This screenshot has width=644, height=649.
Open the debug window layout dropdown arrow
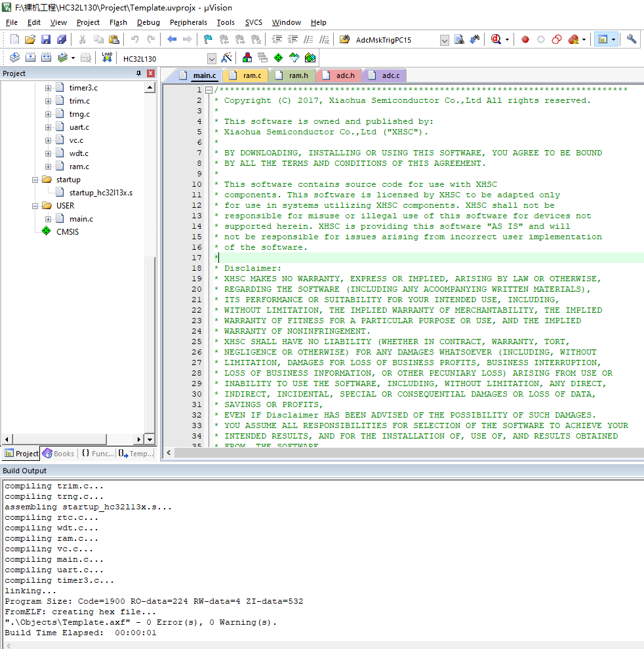[x=613, y=40]
